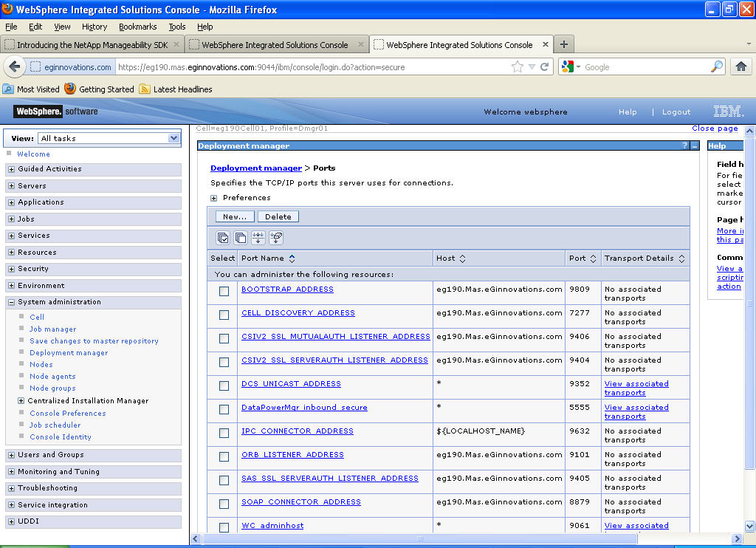This screenshot has width=756, height=548.
Task: Check the IPC_CONNECTOR_ADDRESS row checkbox
Action: [x=224, y=434]
